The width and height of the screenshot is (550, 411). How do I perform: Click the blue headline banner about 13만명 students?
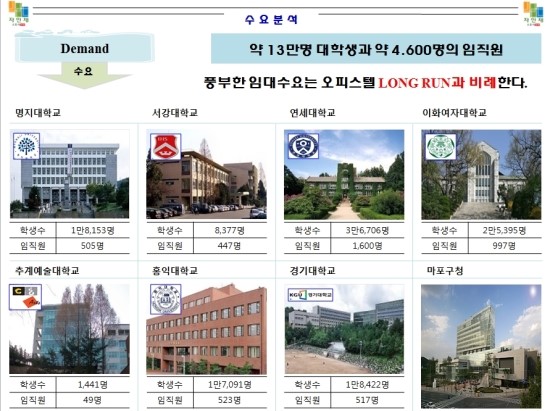tap(376, 49)
